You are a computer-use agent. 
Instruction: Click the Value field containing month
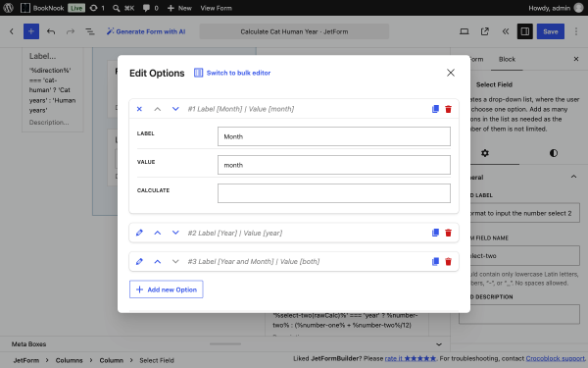click(334, 165)
